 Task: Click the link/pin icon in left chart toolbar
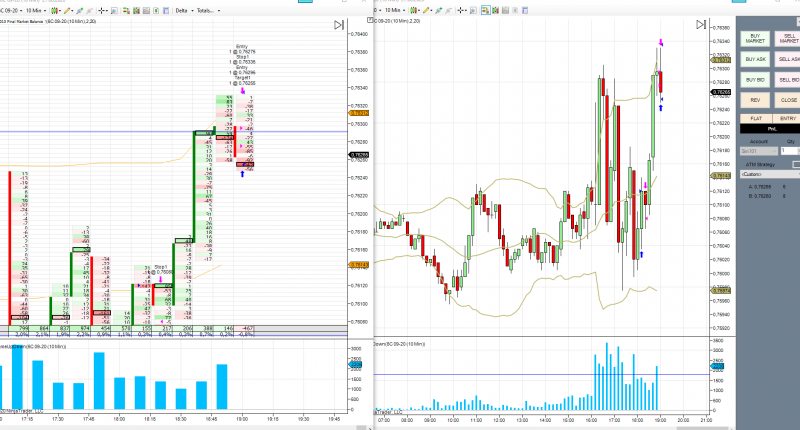(80, 10)
